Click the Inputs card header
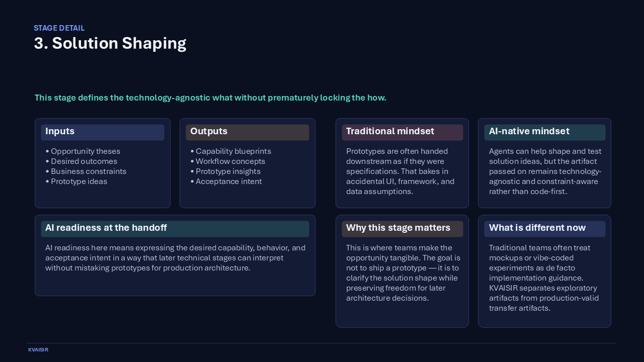This screenshot has height=362, width=644. 60,131
